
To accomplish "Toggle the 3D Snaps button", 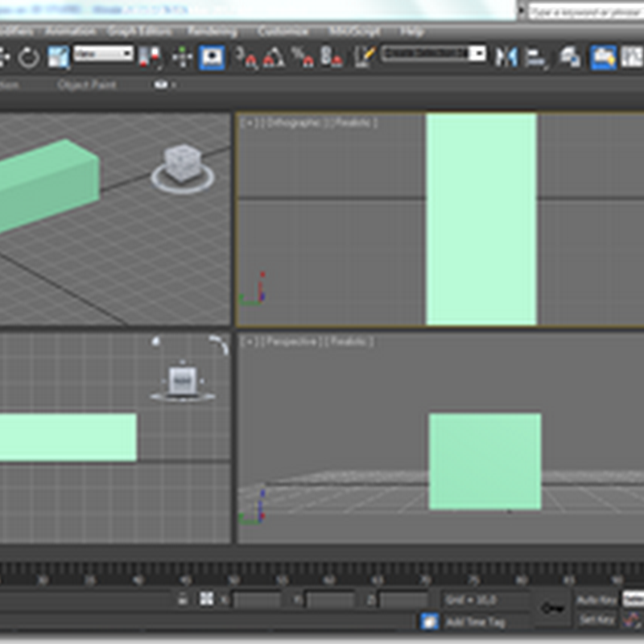I will pyautogui.click(x=246, y=57).
